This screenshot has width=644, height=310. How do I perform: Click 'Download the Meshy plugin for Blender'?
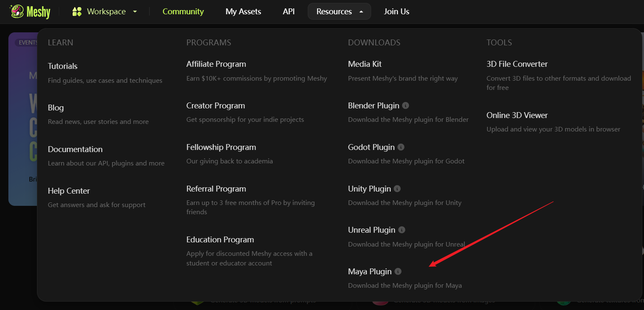pos(408,119)
